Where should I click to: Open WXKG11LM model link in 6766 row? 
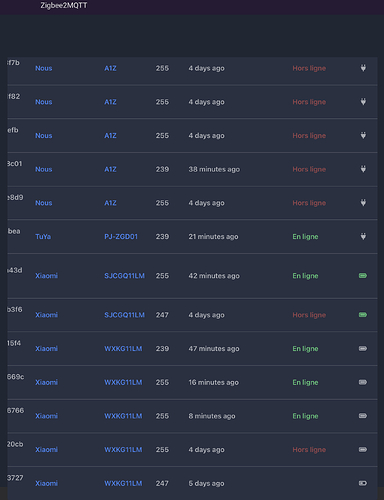[x=123, y=416]
